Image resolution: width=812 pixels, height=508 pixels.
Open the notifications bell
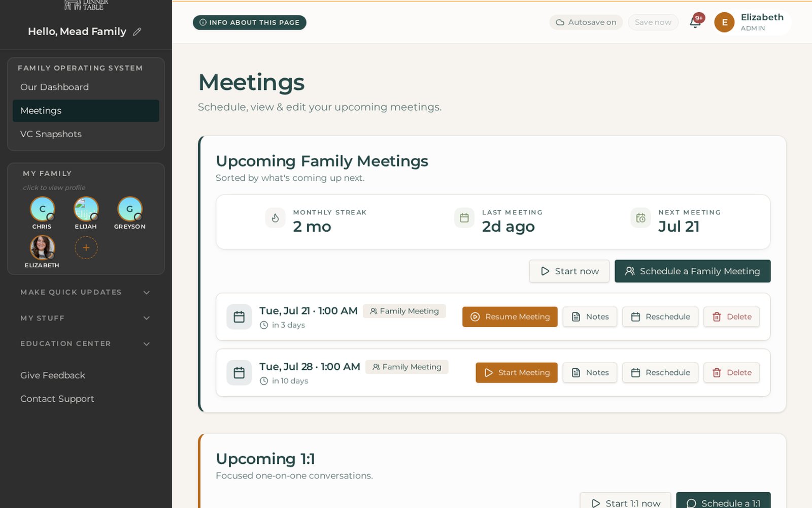point(695,22)
